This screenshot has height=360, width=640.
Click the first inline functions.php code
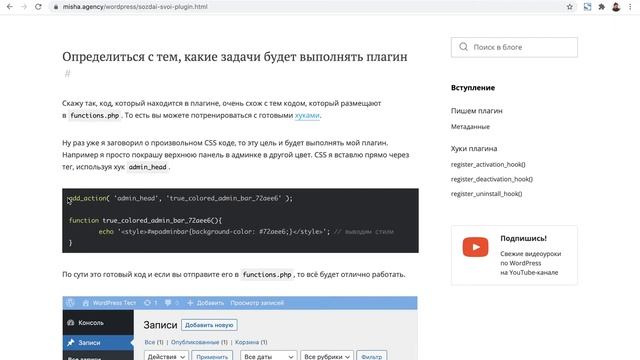tap(95, 116)
